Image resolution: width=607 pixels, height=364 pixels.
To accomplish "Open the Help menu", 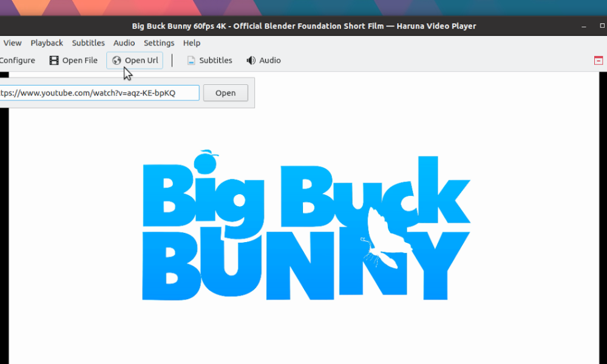I will pos(192,43).
